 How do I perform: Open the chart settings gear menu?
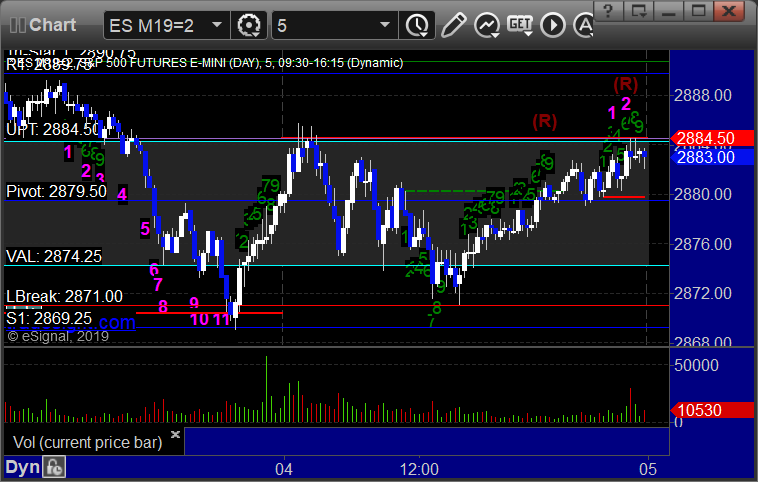pos(249,25)
